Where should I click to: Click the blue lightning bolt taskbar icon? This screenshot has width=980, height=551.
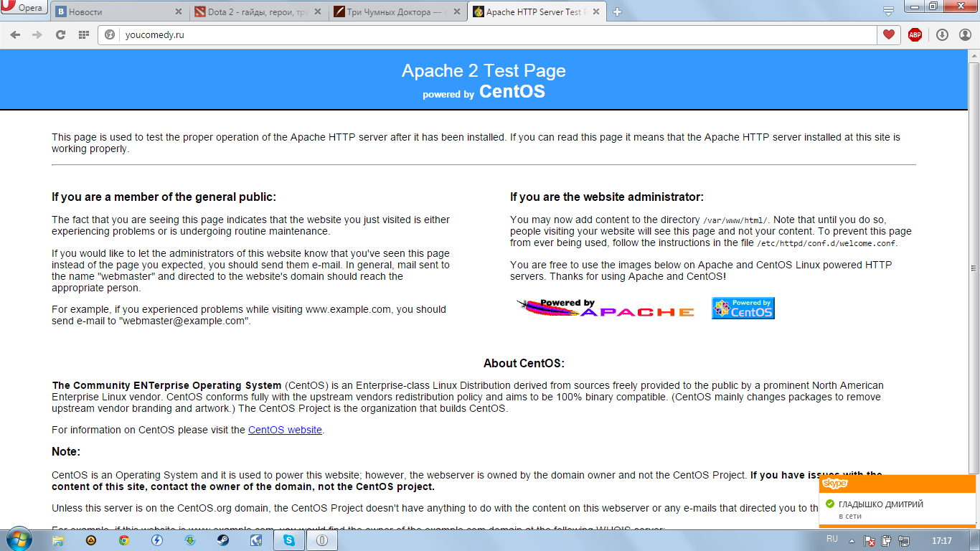pos(156,540)
